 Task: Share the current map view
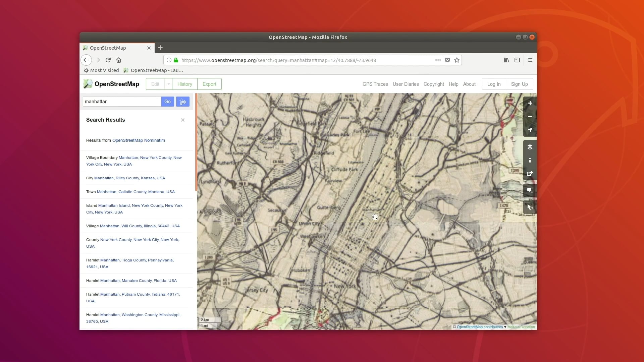click(x=529, y=174)
